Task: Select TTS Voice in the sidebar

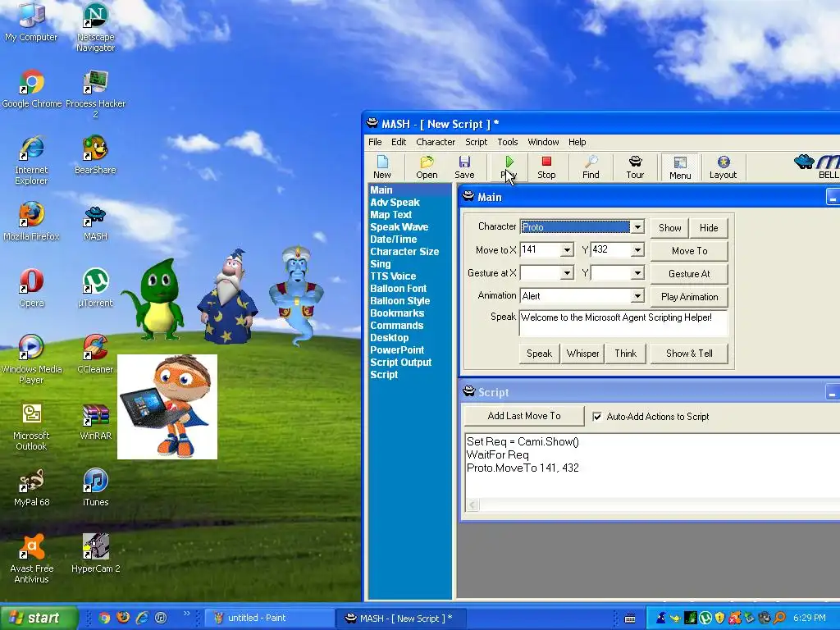Action: [393, 276]
